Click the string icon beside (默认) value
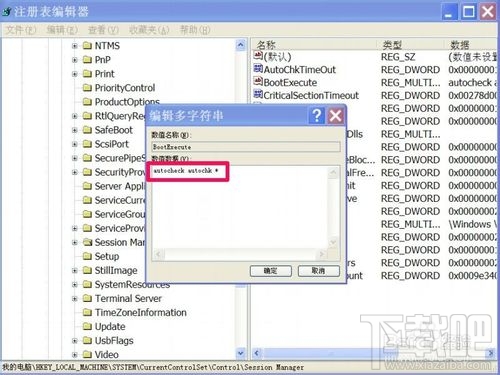Image resolution: width=500 pixels, height=375 pixels. click(x=258, y=56)
